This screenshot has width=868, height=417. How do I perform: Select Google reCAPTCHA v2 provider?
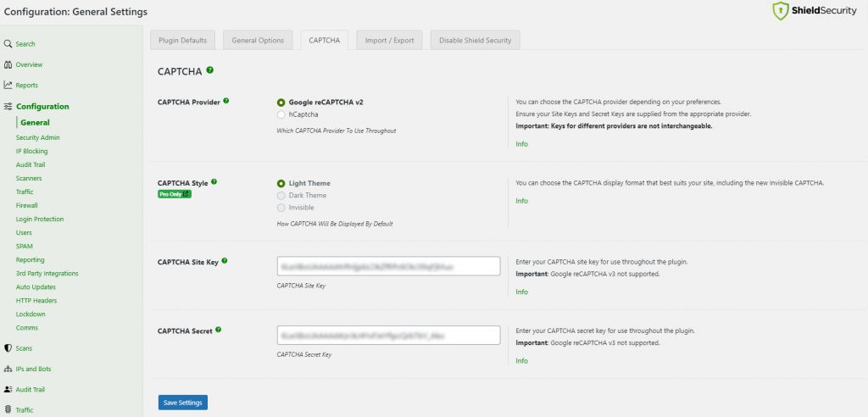click(x=281, y=103)
